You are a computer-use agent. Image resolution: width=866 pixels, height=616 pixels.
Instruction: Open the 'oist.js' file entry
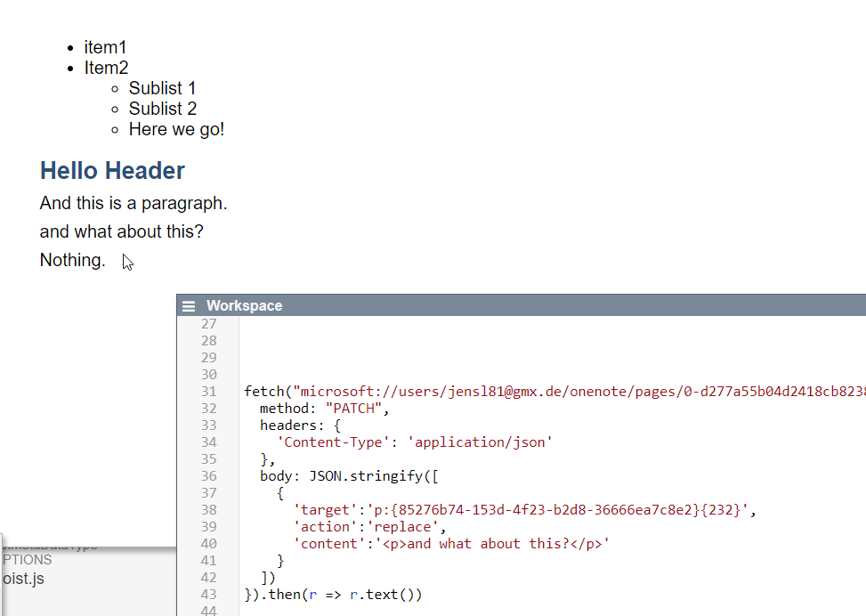(22, 579)
